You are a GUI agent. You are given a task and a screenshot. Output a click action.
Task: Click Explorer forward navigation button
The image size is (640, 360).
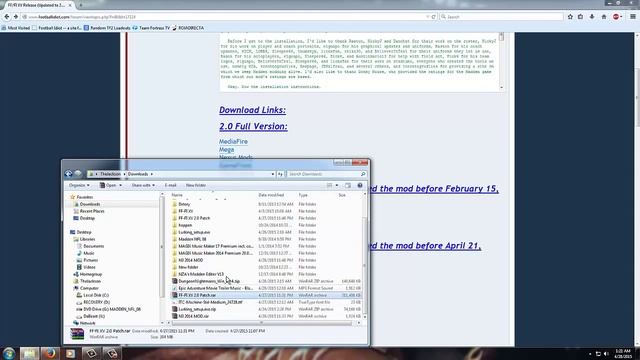click(78, 174)
